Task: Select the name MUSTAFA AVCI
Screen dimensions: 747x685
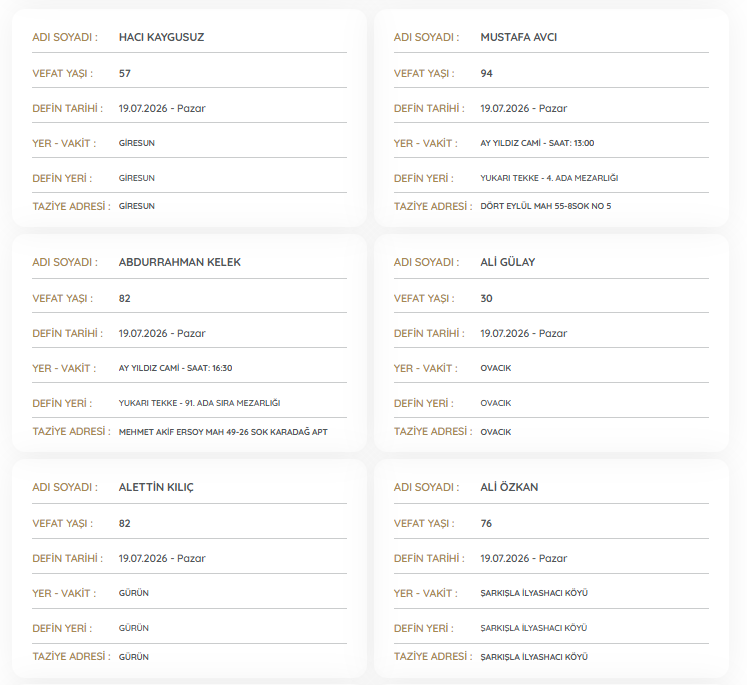Action: tap(518, 37)
